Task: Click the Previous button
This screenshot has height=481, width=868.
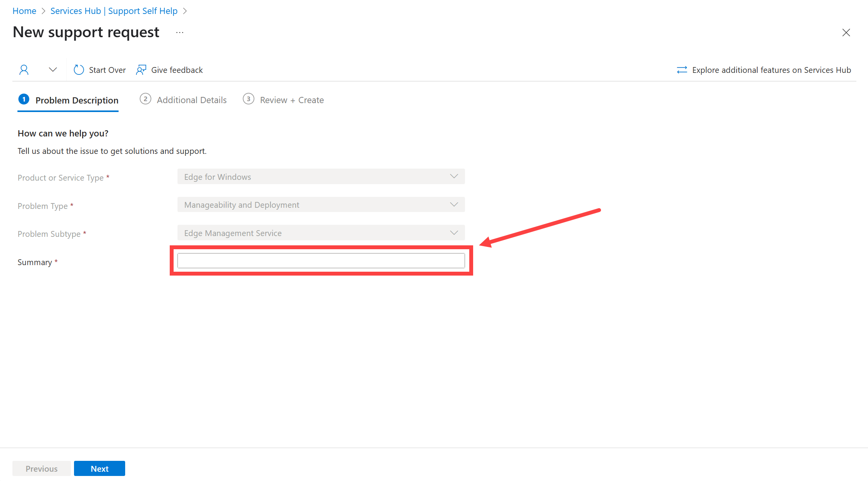Action: coord(41,469)
